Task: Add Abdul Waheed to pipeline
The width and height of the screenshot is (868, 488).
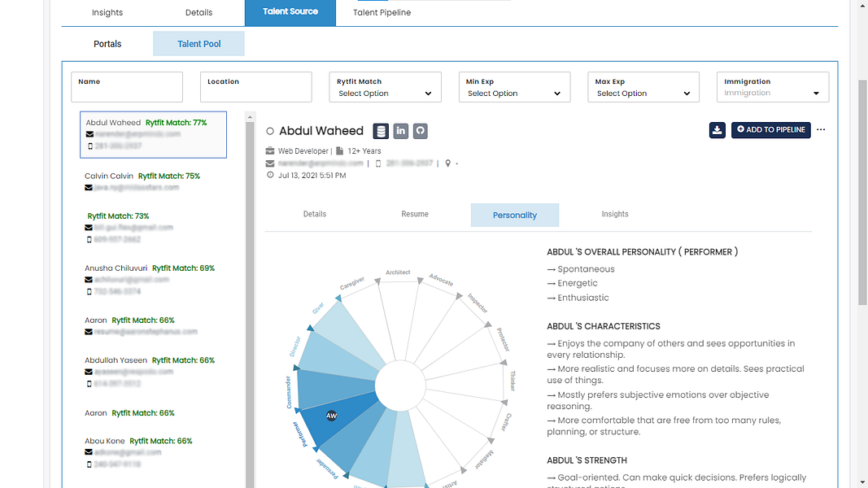Action: click(x=770, y=130)
